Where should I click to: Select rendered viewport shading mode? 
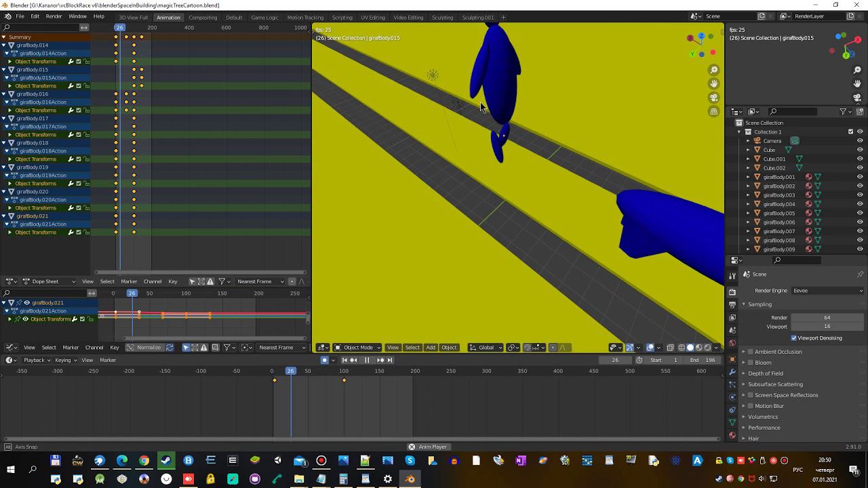click(x=707, y=348)
